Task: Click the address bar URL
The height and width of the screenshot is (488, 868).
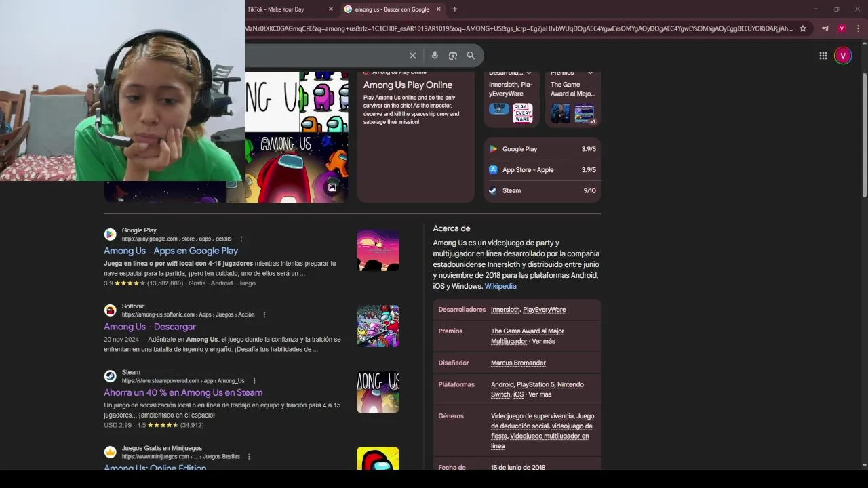Action: click(x=519, y=28)
